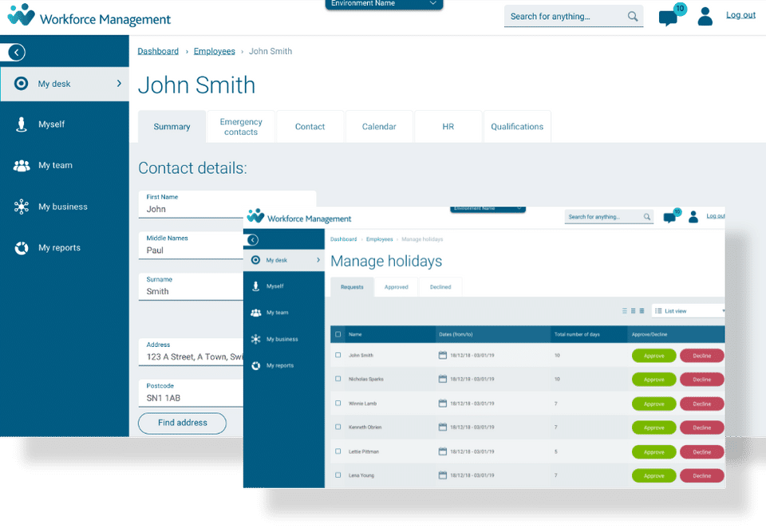
Task: Click the search magnifier icon in back window
Action: click(x=633, y=17)
